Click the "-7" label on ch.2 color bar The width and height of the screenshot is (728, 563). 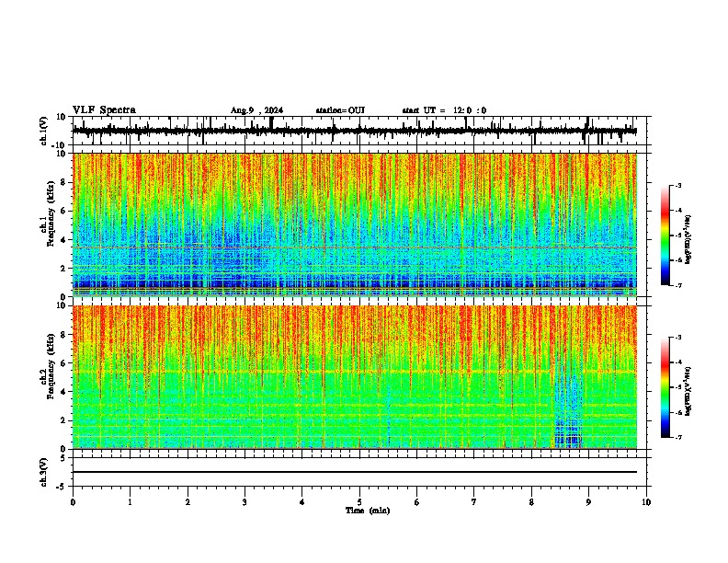click(677, 437)
